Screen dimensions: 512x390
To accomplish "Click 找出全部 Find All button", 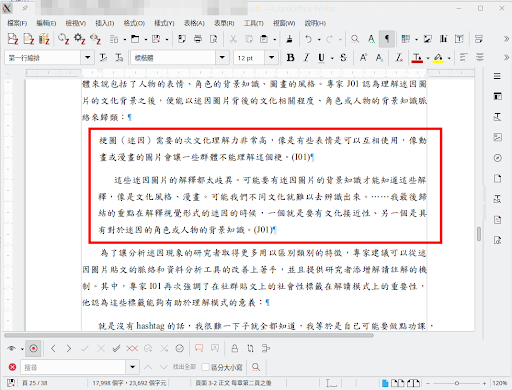I will [x=184, y=367].
